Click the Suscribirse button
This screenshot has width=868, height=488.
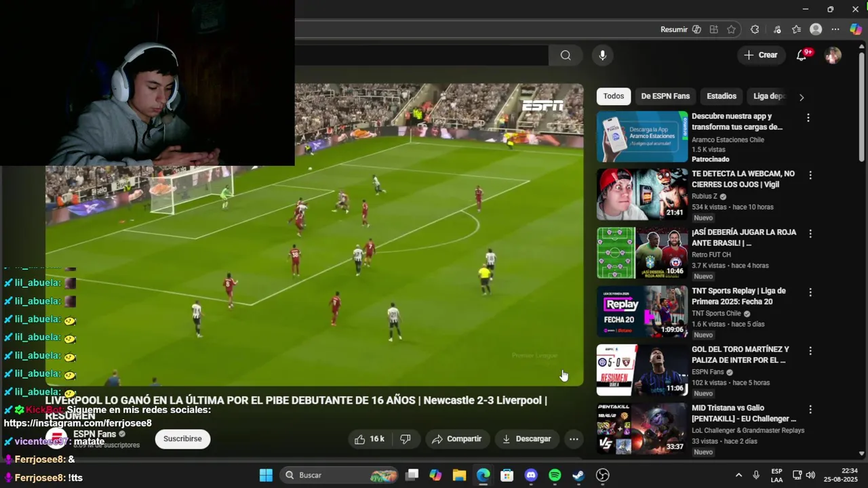tap(182, 439)
